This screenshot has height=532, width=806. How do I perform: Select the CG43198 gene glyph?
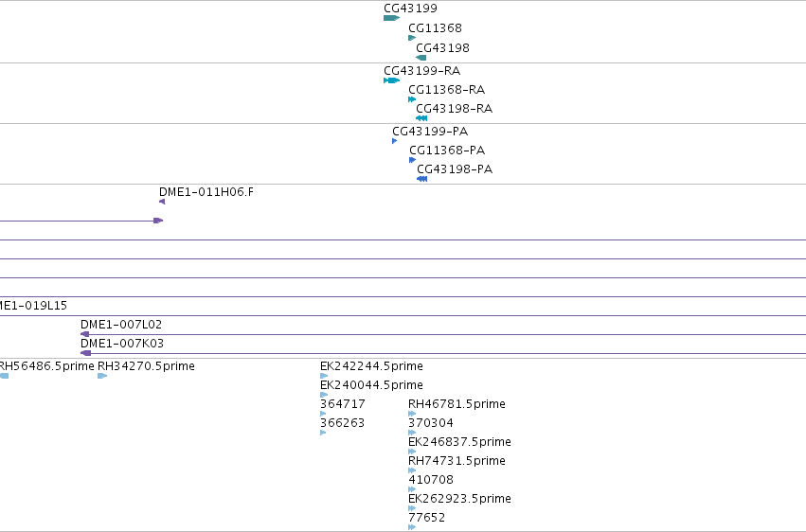click(x=421, y=58)
